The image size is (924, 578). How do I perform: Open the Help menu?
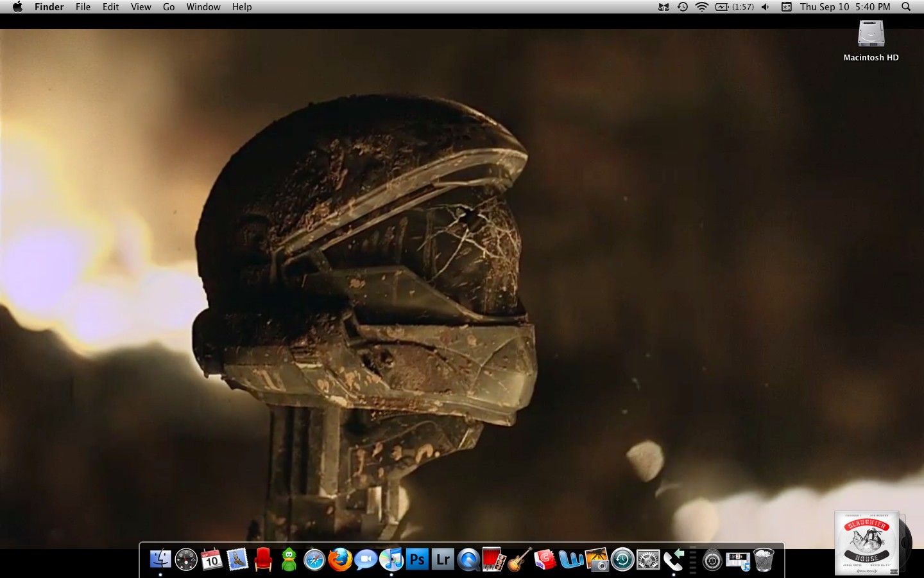[242, 6]
